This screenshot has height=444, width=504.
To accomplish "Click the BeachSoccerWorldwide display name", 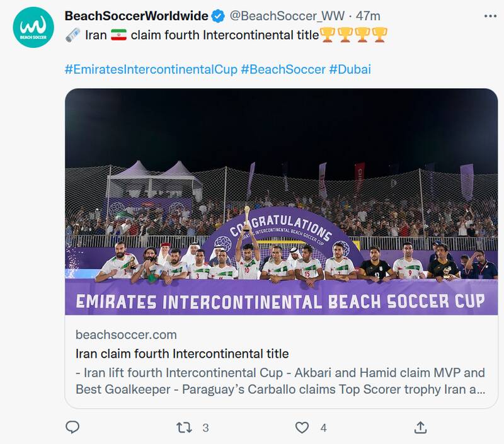I will tap(136, 16).
